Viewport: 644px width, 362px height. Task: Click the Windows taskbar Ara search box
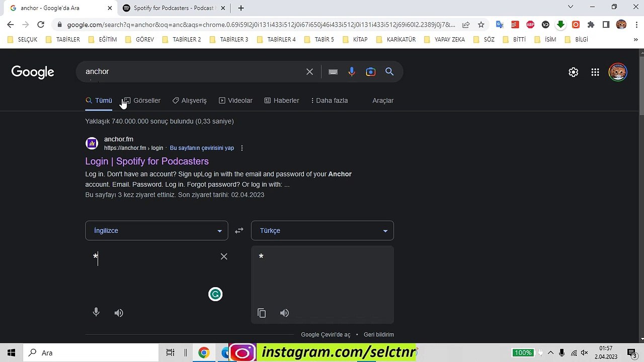(x=91, y=353)
